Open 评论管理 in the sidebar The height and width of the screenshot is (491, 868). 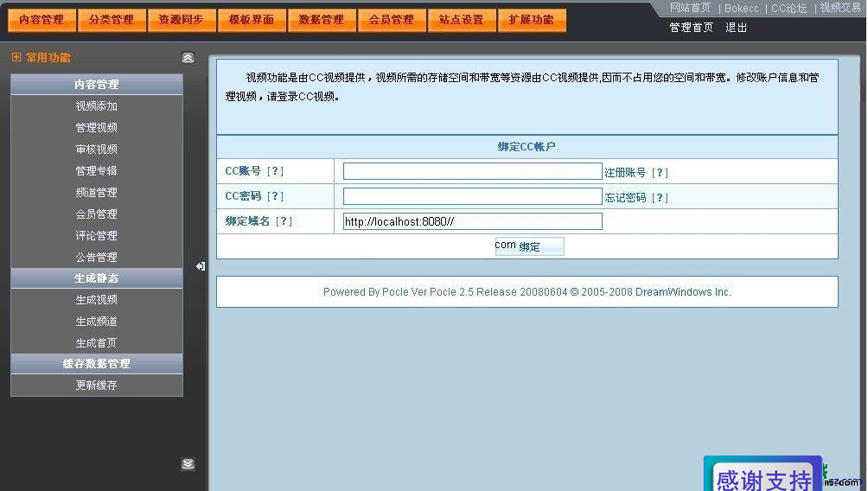tap(97, 235)
